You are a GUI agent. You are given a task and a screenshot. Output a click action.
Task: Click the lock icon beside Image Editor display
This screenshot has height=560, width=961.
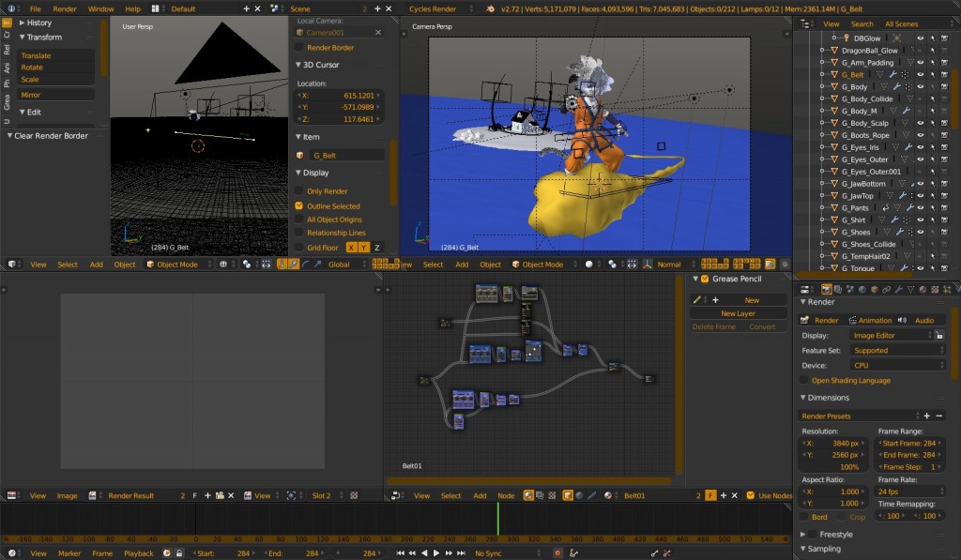938,336
